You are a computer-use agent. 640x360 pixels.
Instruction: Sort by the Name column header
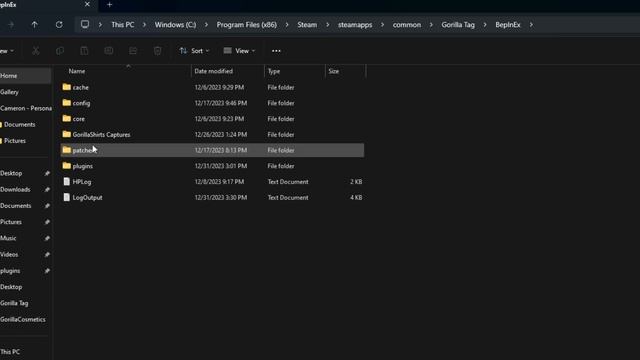click(x=77, y=71)
